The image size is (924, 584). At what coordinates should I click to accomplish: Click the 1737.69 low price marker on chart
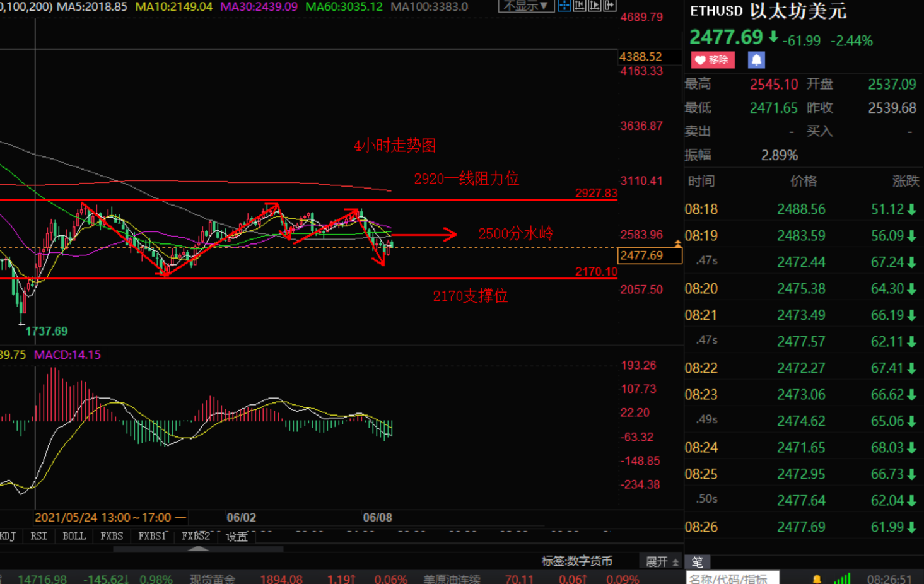point(47,331)
